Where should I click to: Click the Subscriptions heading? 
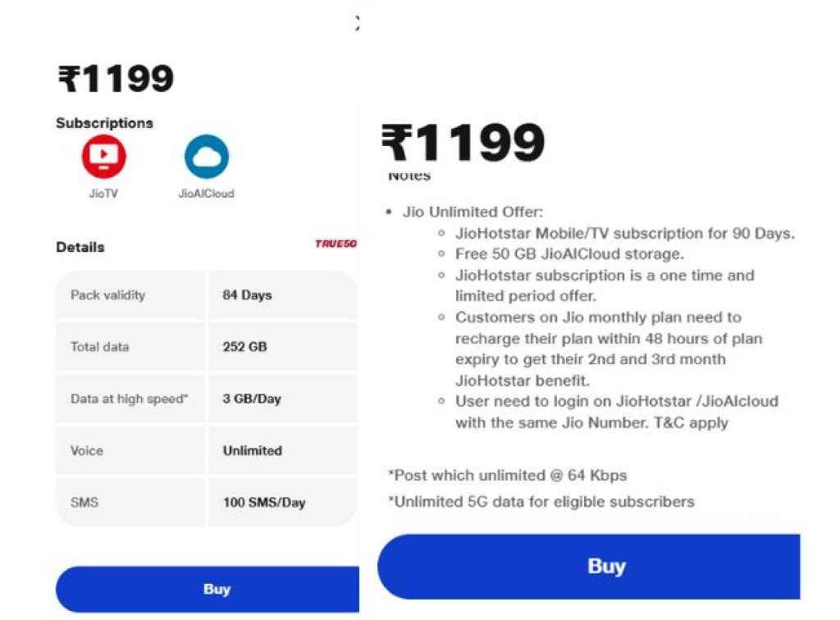(104, 122)
